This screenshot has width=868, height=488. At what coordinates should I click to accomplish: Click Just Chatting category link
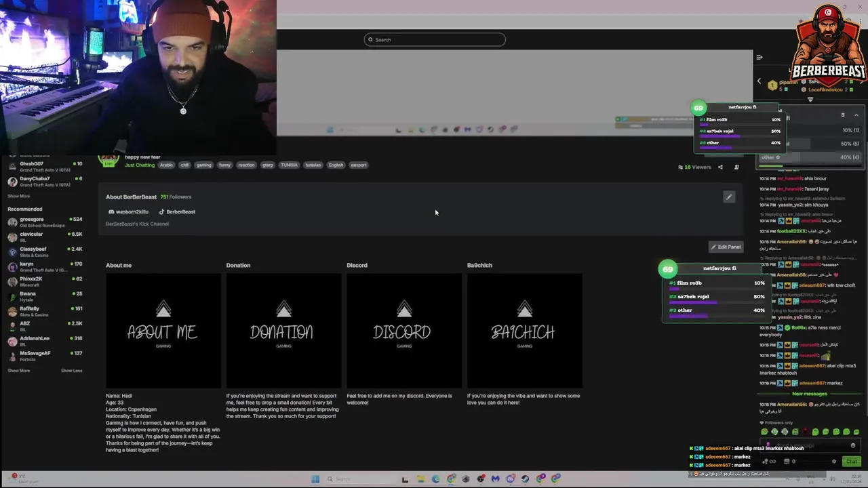[x=140, y=165]
